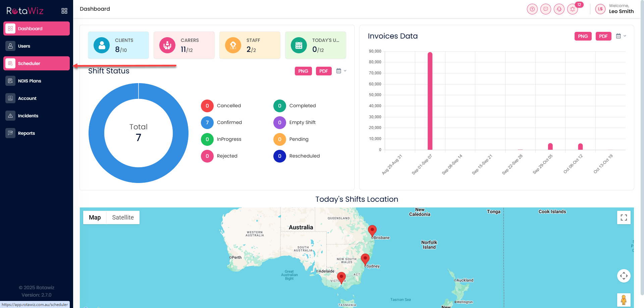Click the Street View pegman icon
Screen dimensions: 644x308
pos(624,300)
